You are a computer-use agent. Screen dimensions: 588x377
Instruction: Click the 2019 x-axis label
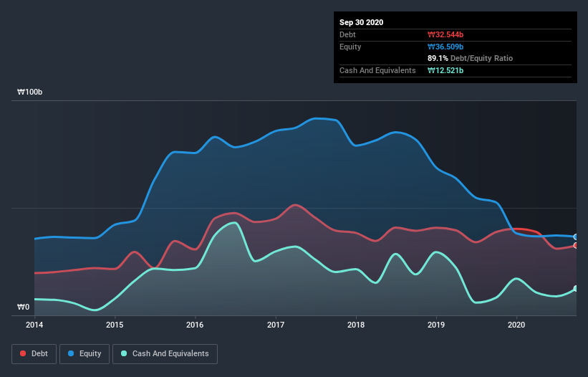(436, 325)
